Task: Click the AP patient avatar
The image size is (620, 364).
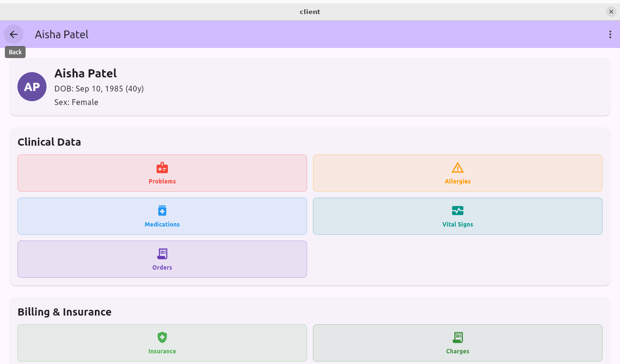Action: 32,86
